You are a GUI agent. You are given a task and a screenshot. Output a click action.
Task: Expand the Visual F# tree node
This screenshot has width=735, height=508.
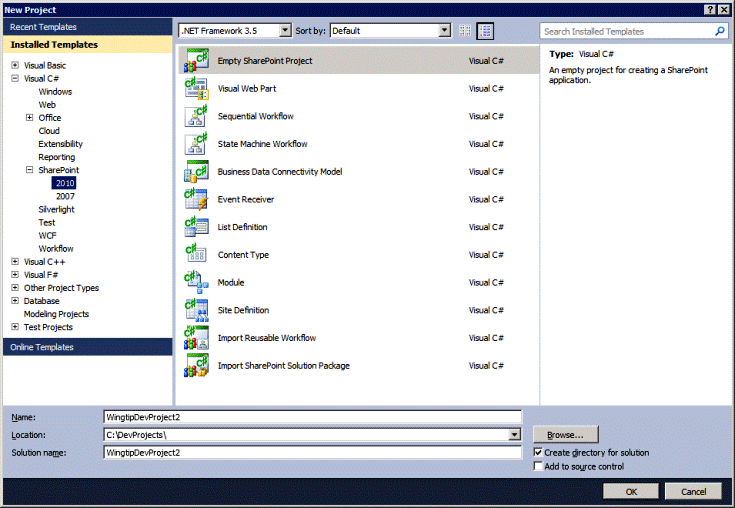coord(15,275)
